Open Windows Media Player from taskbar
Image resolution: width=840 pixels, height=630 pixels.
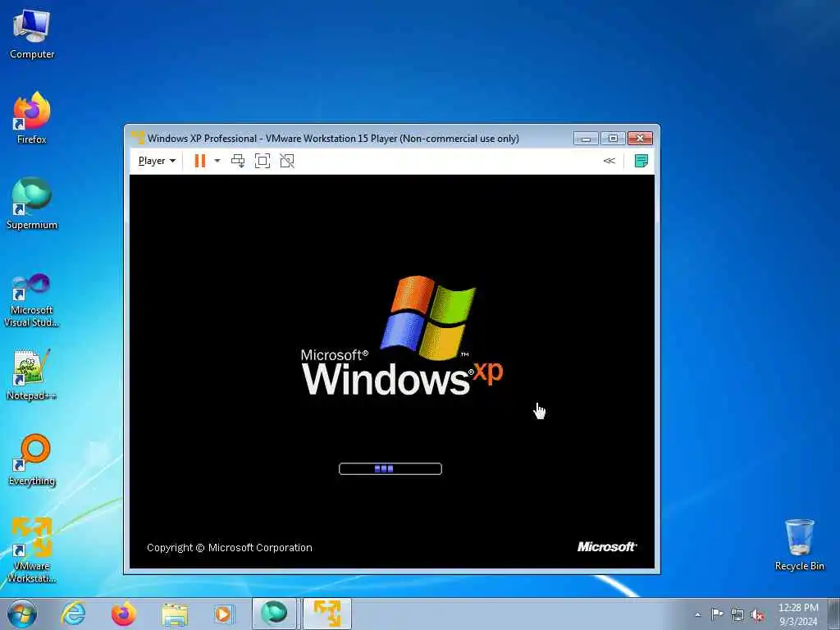coord(223,614)
